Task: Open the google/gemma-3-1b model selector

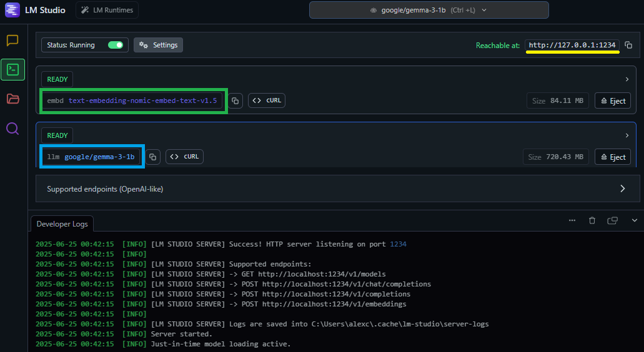Action: (x=429, y=10)
